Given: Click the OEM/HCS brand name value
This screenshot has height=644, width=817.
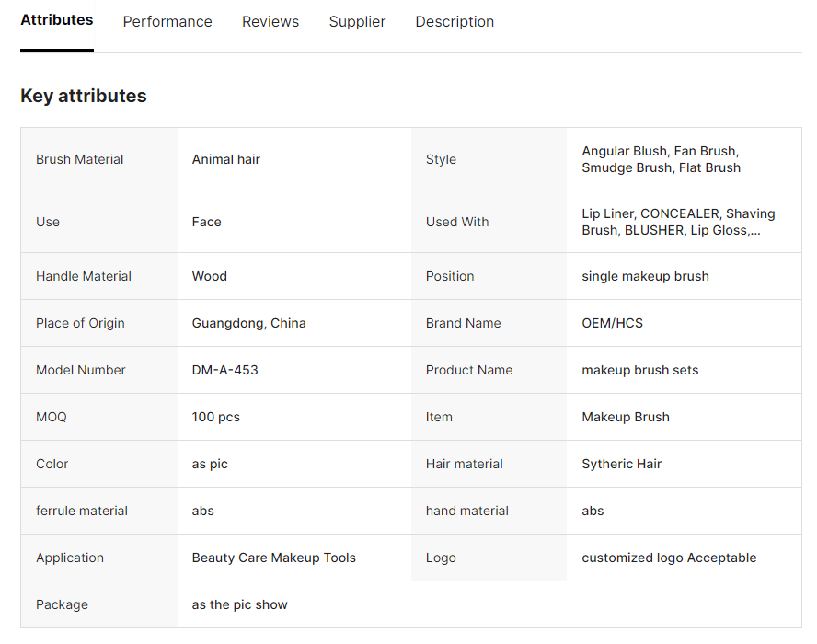Looking at the screenshot, I should pos(613,323).
